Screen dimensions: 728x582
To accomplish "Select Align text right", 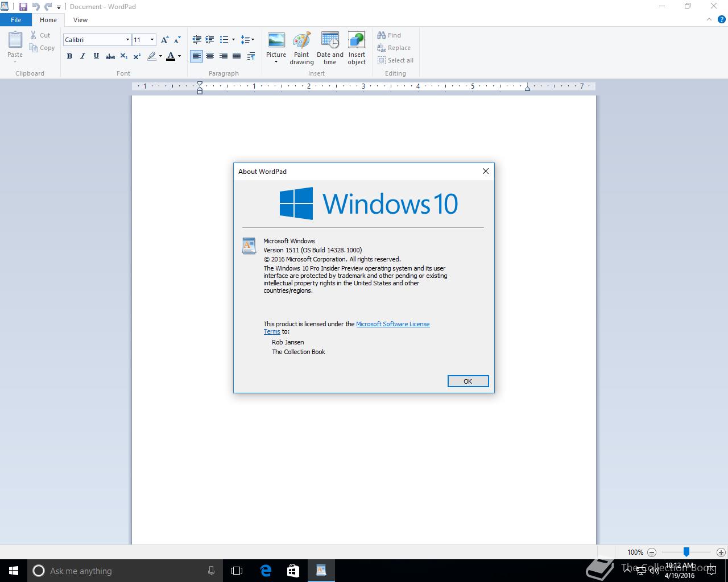I will coord(223,56).
